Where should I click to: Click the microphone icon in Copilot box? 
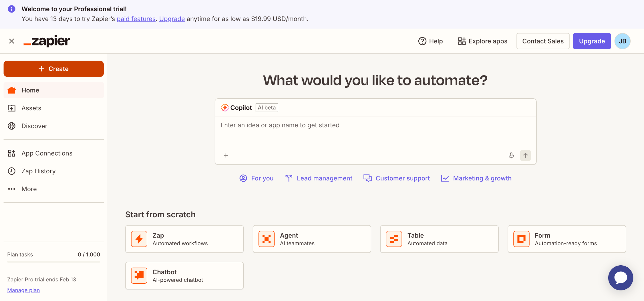511,155
